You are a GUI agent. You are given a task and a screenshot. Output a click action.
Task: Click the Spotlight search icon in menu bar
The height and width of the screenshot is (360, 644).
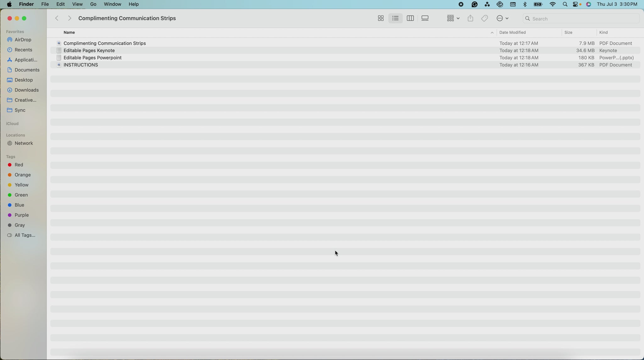pyautogui.click(x=565, y=4)
